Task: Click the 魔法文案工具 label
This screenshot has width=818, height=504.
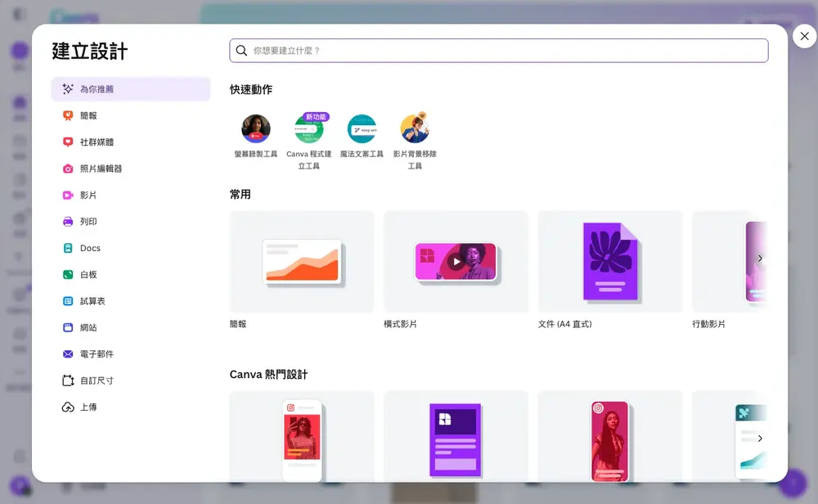Action: pyautogui.click(x=362, y=154)
